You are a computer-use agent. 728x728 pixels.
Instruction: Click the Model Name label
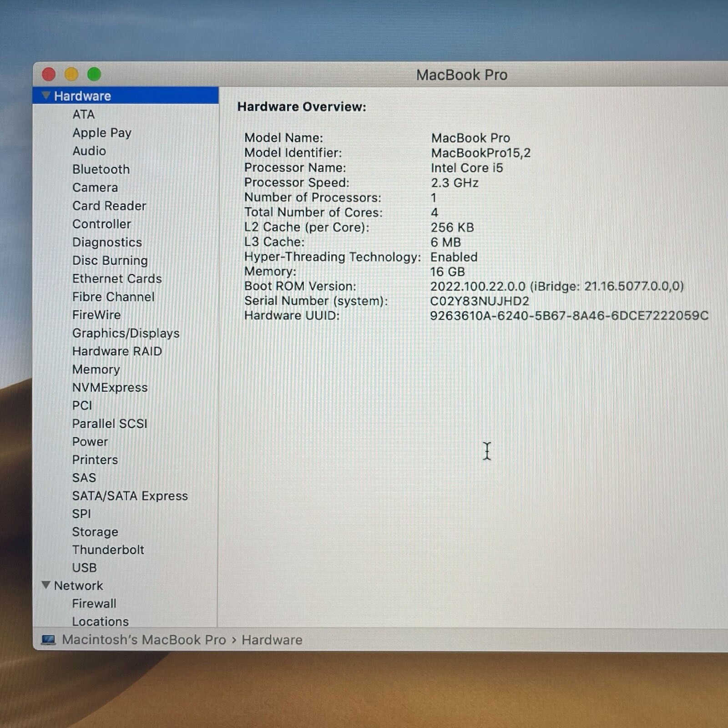point(284,137)
